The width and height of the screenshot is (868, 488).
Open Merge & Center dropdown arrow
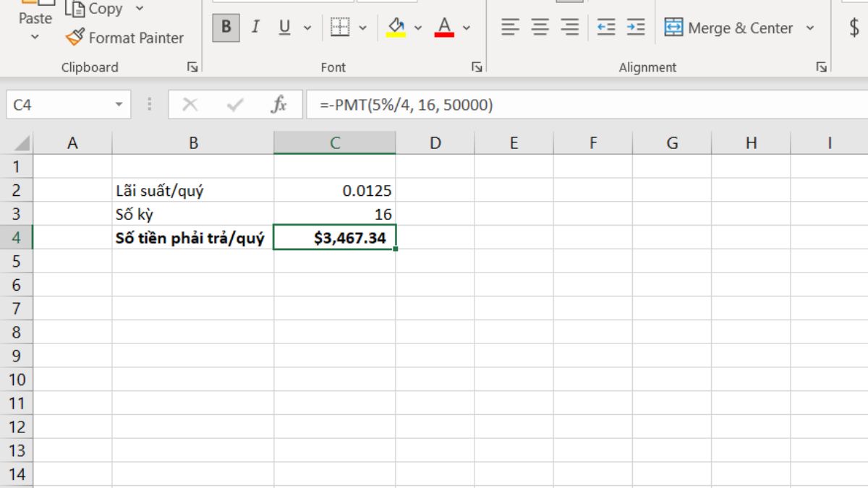tap(810, 28)
